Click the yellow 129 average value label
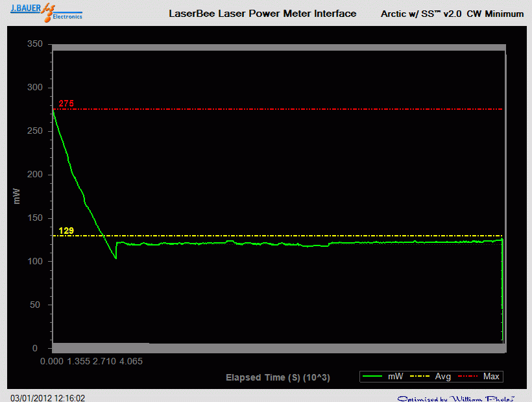 pyautogui.click(x=66, y=231)
